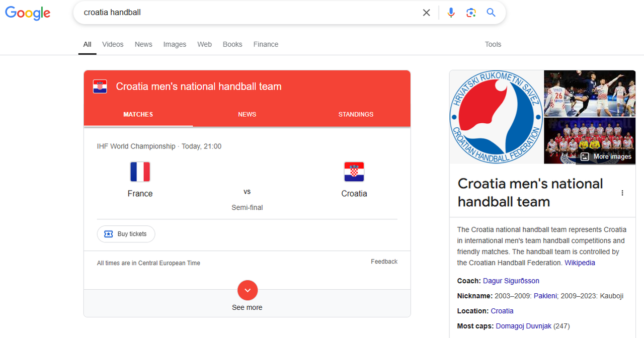Image resolution: width=644 pixels, height=338 pixels.
Task: Open the Books tab
Action: [x=232, y=44]
